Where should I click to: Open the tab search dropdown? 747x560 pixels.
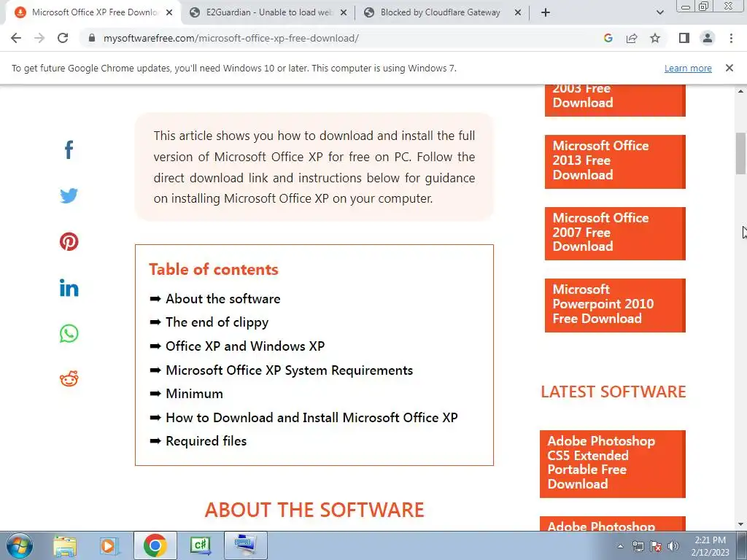point(659,13)
